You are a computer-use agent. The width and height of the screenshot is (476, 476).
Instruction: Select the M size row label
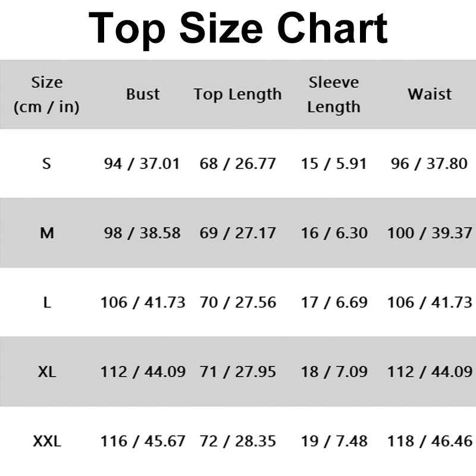pos(47,233)
